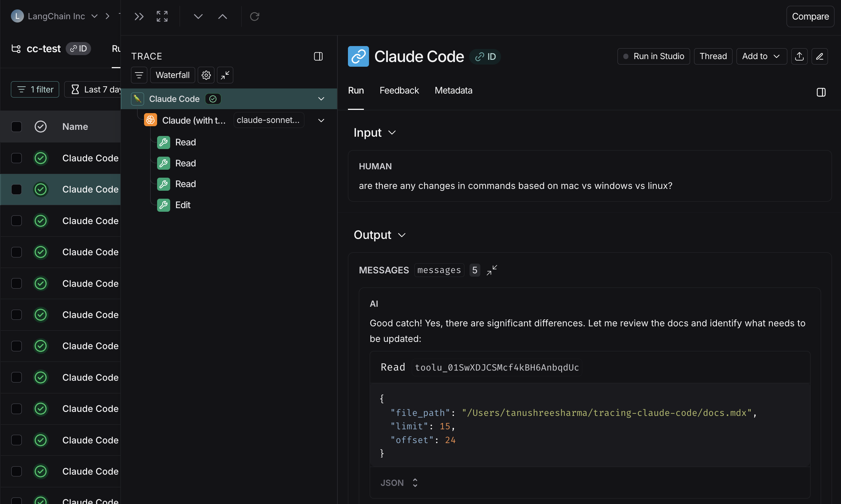Switch to the Feedback tab

click(399, 90)
